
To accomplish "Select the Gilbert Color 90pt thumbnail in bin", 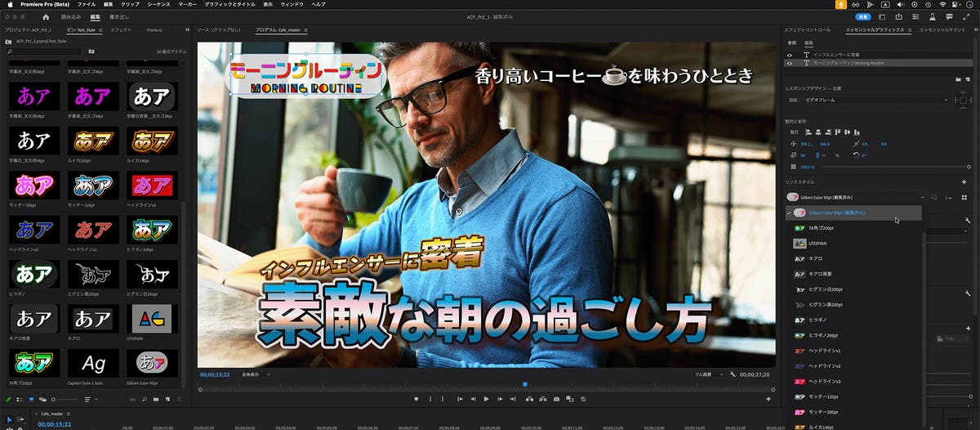I will [x=151, y=363].
